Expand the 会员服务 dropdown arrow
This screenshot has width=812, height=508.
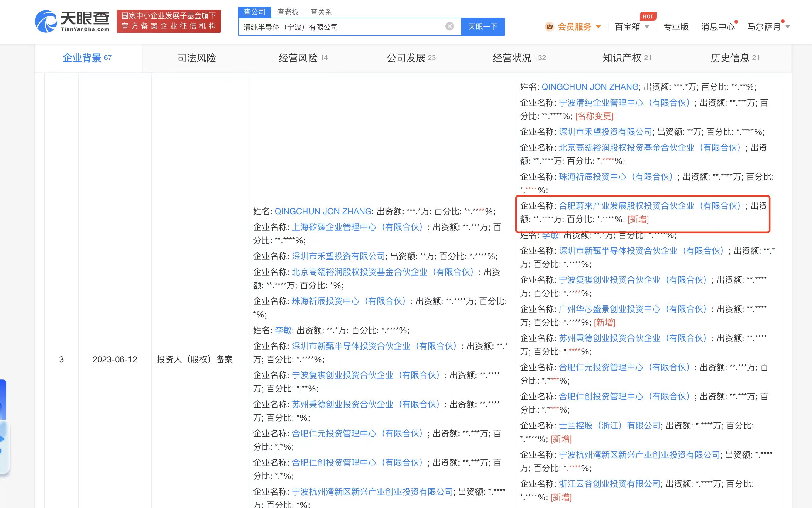598,26
